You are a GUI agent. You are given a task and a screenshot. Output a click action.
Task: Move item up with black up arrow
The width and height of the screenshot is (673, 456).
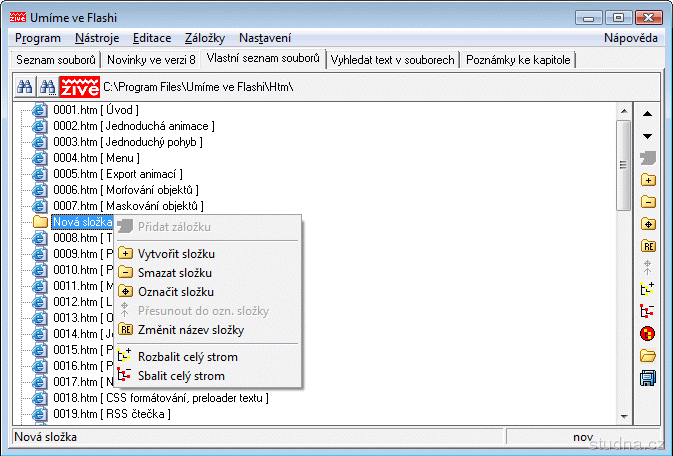[647, 114]
